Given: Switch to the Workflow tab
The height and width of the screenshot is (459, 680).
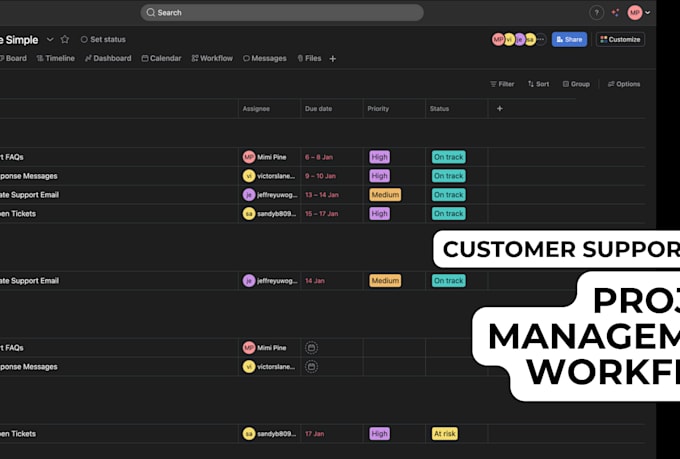Looking at the screenshot, I should coord(212,58).
